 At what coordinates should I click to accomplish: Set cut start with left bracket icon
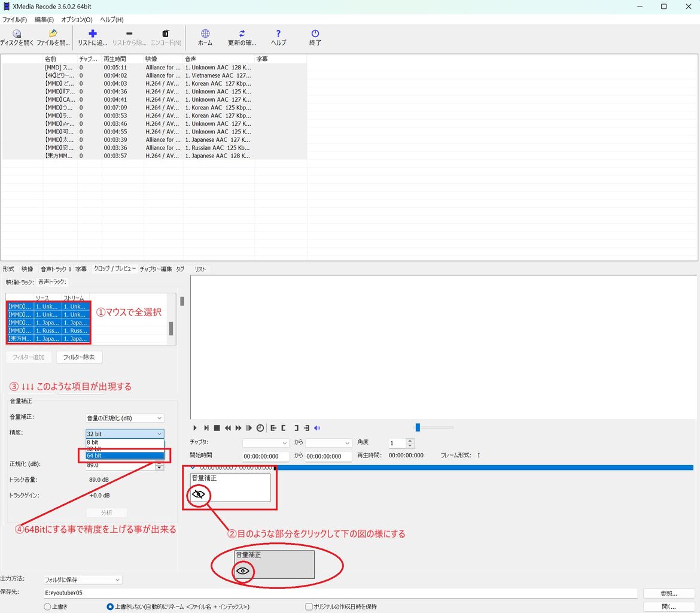point(284,428)
